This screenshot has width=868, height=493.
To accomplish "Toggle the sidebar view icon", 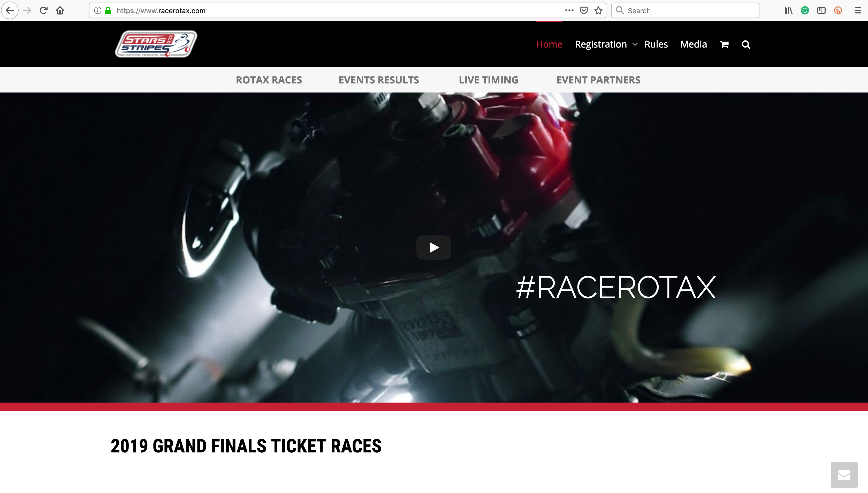I will (821, 11).
